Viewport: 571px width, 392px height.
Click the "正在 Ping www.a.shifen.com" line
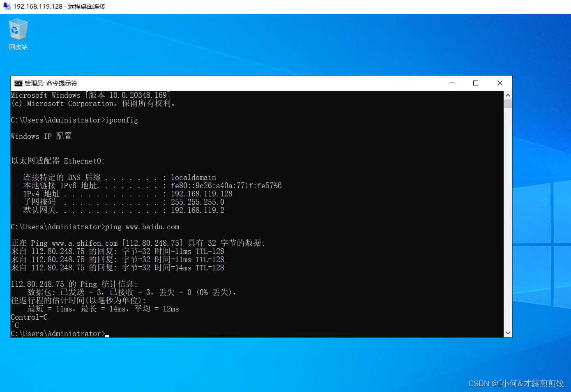(x=138, y=243)
